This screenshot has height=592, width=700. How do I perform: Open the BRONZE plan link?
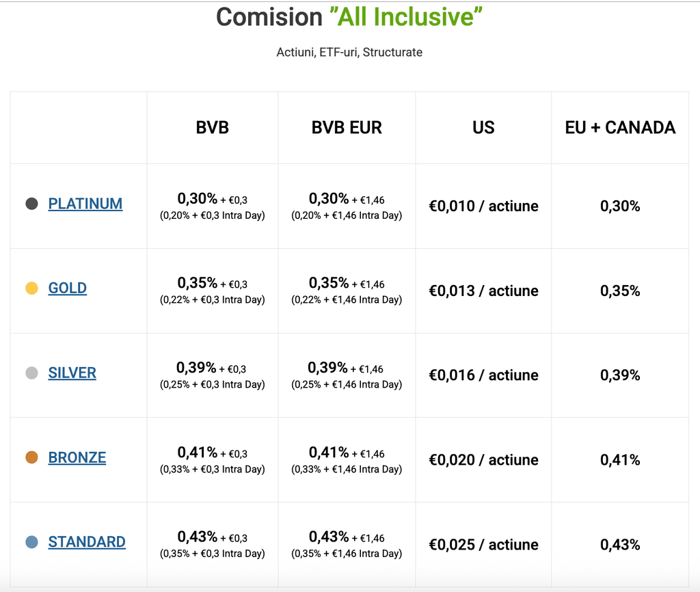point(77,457)
